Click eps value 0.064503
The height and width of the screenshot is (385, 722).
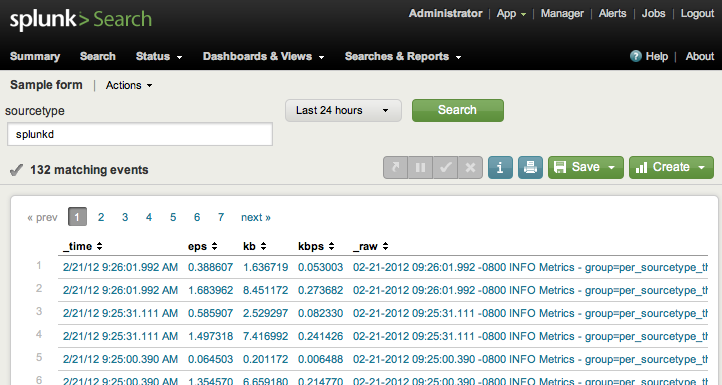point(210,360)
